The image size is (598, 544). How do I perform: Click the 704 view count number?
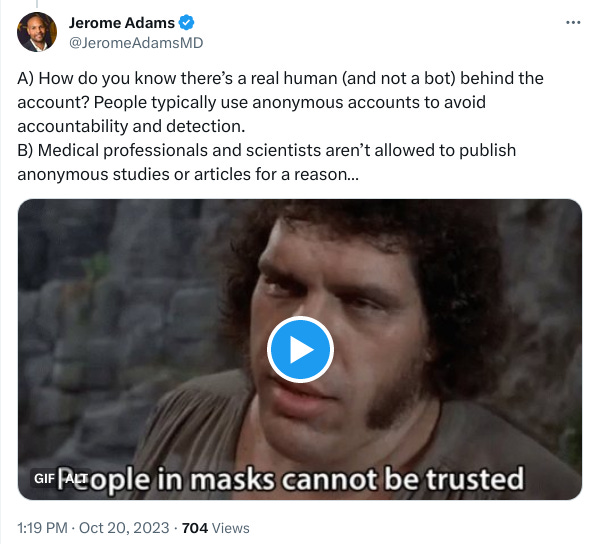click(195, 528)
